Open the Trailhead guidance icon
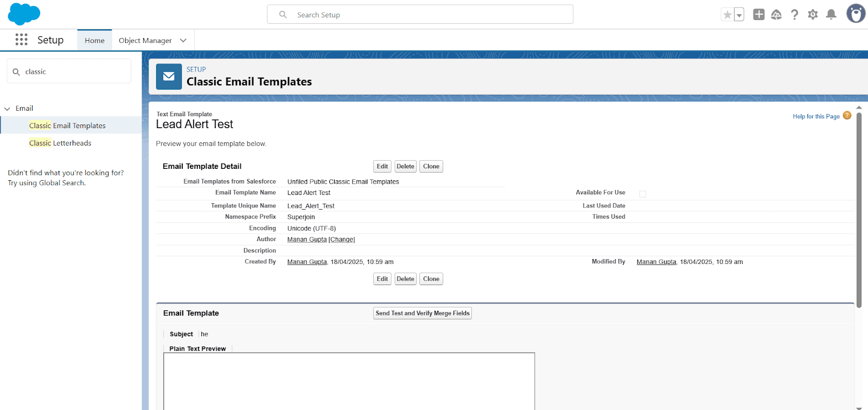Image resolution: width=868 pixels, height=410 pixels. tap(776, 15)
